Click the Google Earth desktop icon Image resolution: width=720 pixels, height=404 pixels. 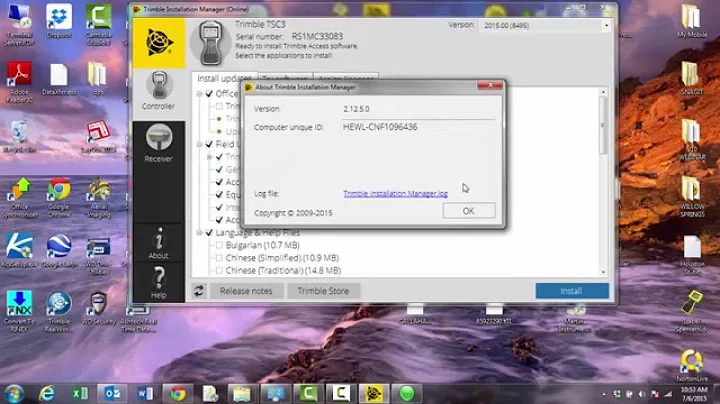pyautogui.click(x=59, y=251)
